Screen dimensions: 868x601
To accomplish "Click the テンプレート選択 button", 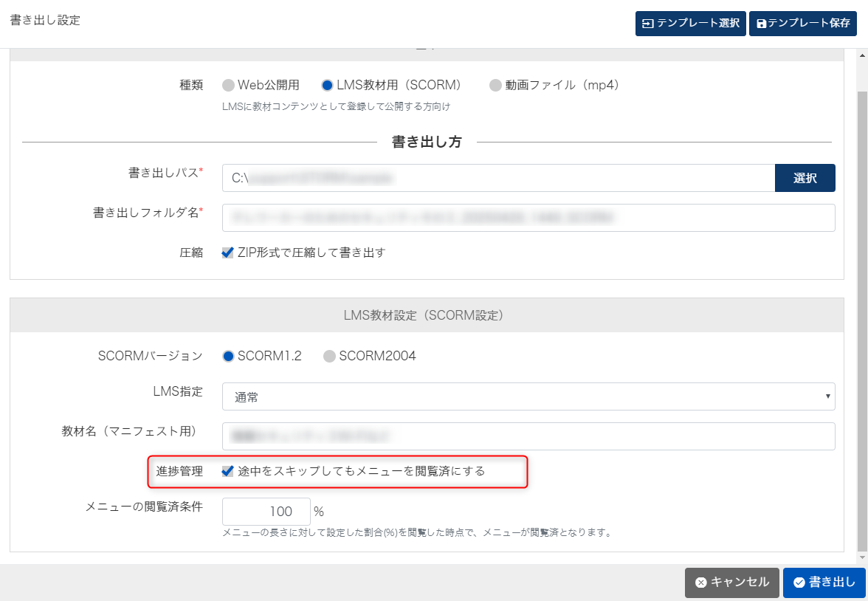I will tap(690, 23).
